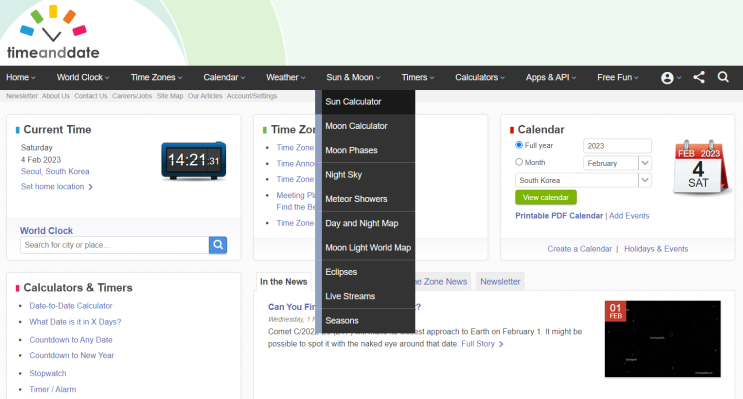Open Account/Settings link
Viewport: 743px width, 399px height.
coord(252,96)
